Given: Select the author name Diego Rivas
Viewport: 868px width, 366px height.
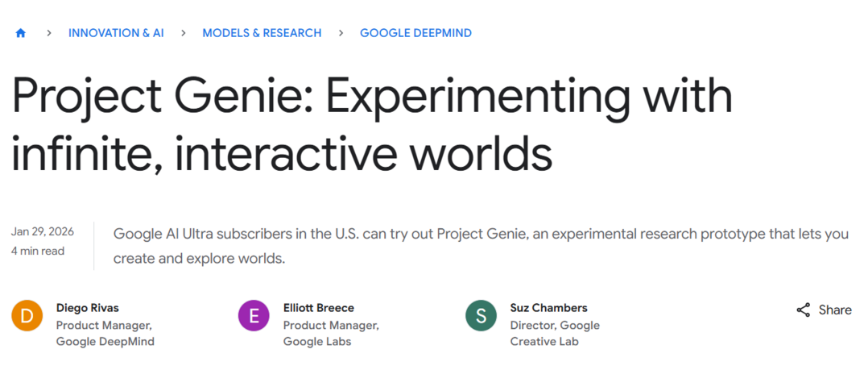Looking at the screenshot, I should tap(88, 308).
